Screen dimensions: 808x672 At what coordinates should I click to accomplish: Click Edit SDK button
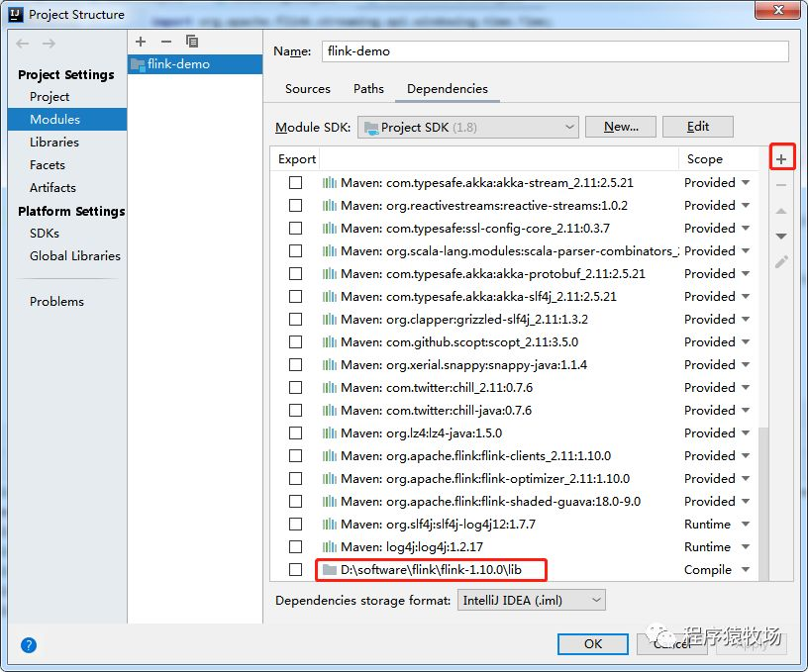pyautogui.click(x=698, y=127)
